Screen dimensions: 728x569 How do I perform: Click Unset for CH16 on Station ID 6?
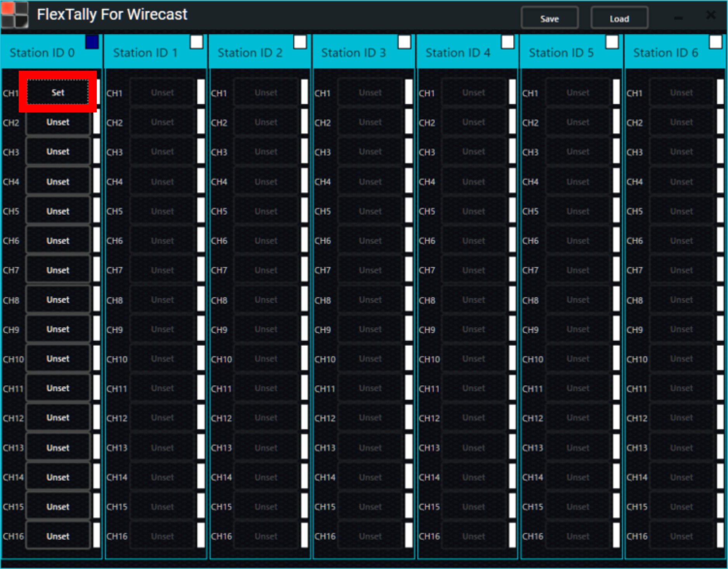point(681,536)
